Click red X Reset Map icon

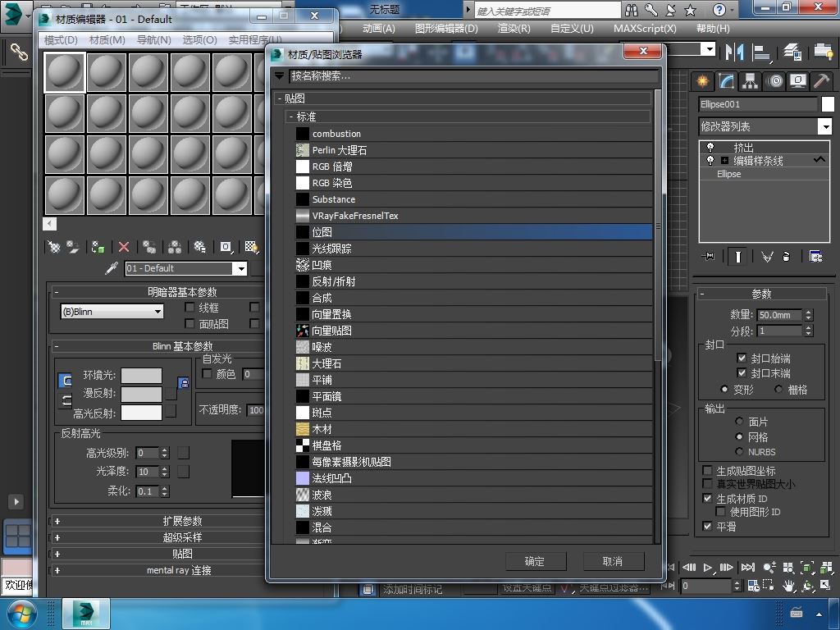(x=124, y=247)
